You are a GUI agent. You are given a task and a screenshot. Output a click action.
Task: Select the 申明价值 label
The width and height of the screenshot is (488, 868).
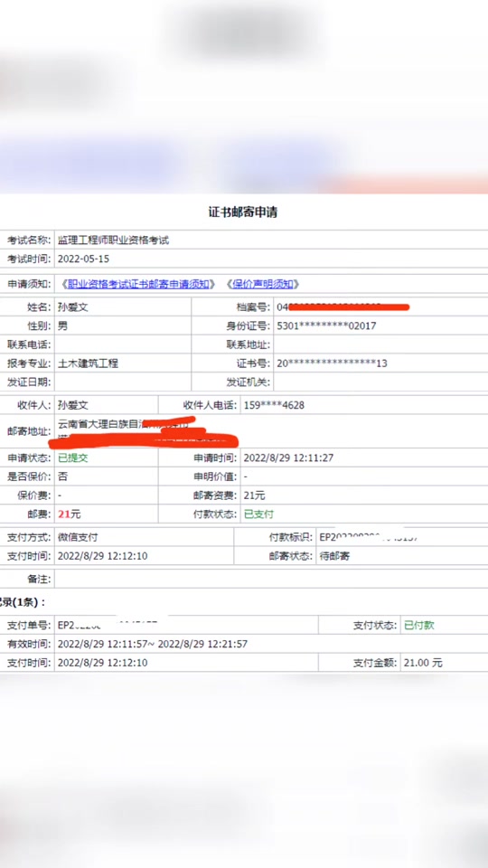[215, 476]
